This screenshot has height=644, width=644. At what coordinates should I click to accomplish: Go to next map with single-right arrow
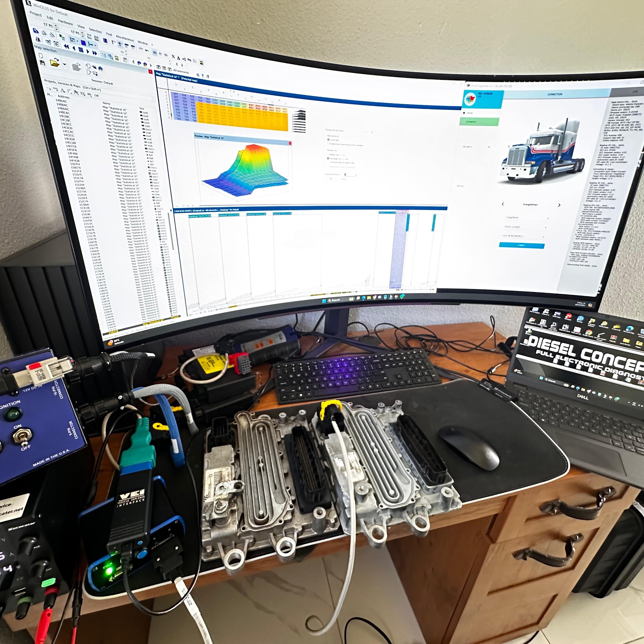tap(88, 51)
